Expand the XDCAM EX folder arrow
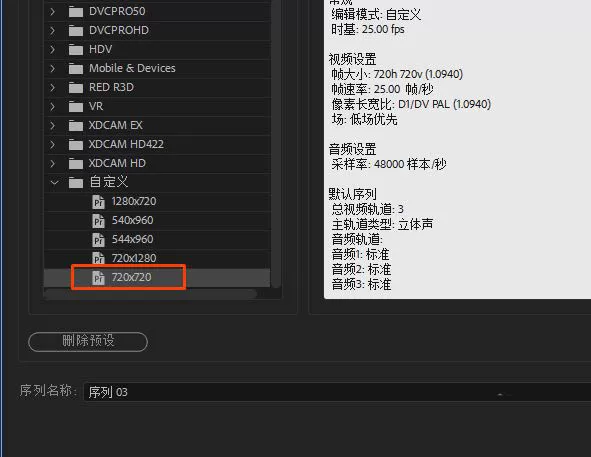This screenshot has width=591, height=457. (52, 126)
